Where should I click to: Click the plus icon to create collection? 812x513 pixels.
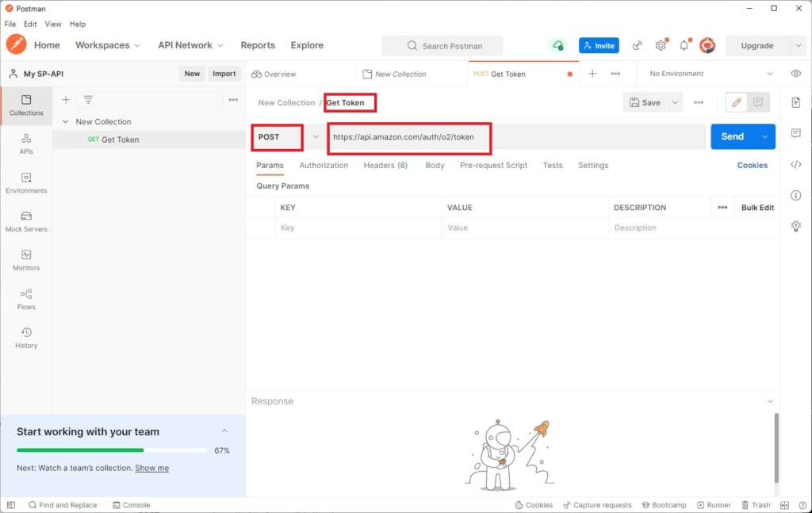point(66,99)
